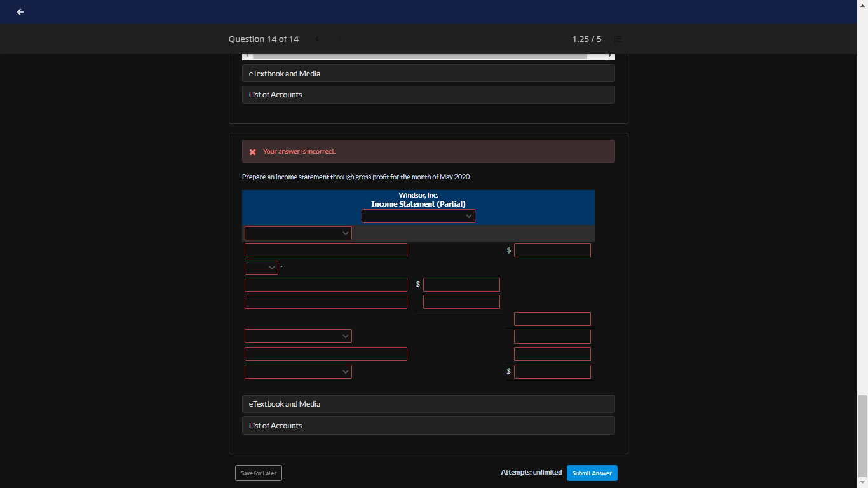
Task: Open the question list icon beside score
Action: [x=618, y=39]
